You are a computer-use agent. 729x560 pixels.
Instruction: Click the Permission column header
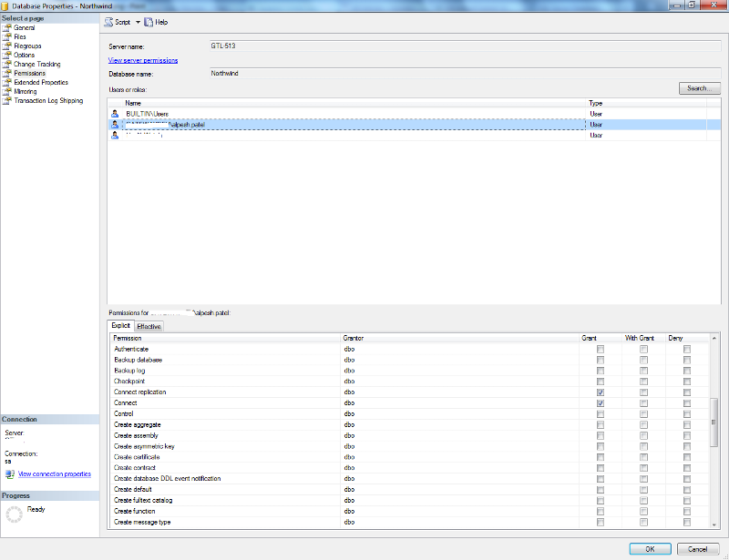pyautogui.click(x=225, y=338)
